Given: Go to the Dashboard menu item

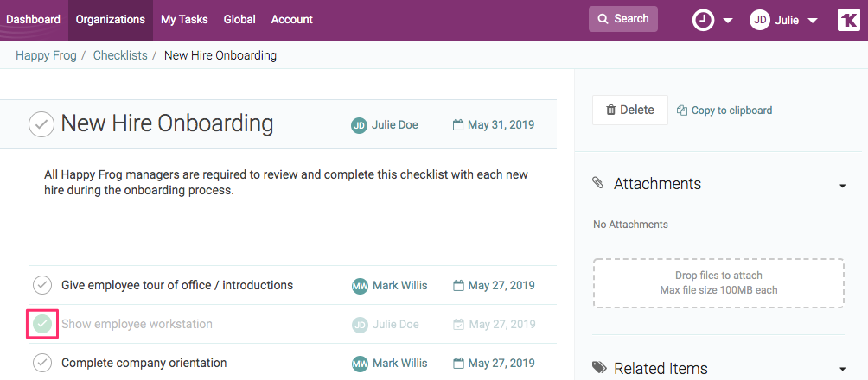Looking at the screenshot, I should pyautogui.click(x=34, y=19).
